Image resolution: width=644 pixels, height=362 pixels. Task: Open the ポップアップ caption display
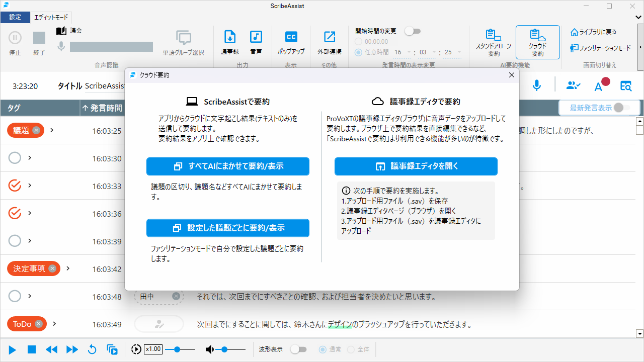(291, 37)
